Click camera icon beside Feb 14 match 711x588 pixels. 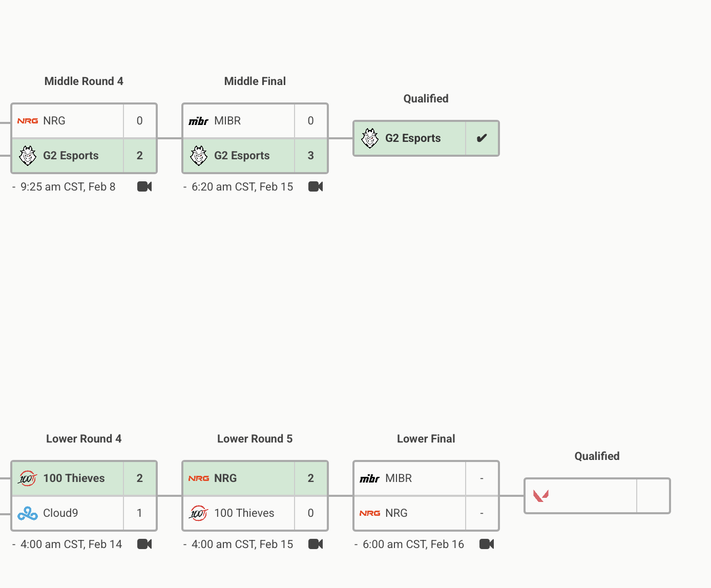pos(144,544)
